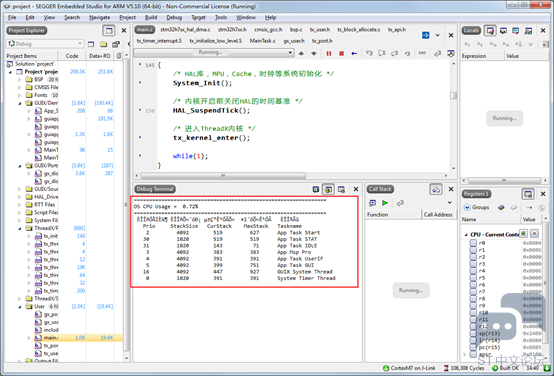
Task: Click the Project Explorer dock window icon
Action: (109, 30)
